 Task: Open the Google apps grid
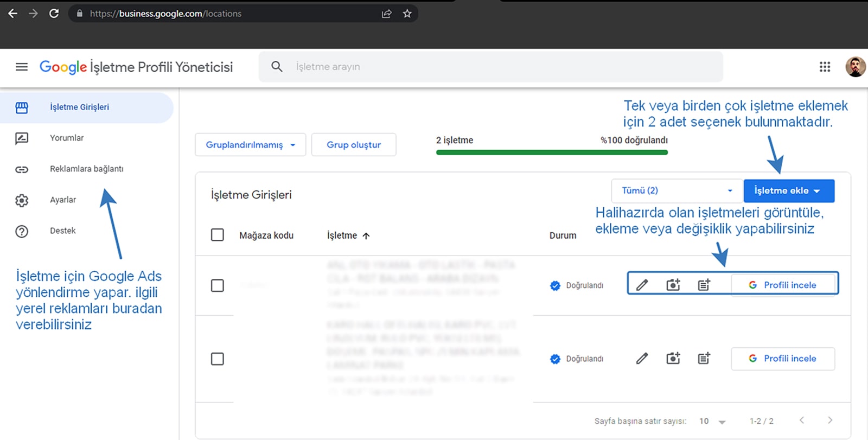click(x=825, y=67)
